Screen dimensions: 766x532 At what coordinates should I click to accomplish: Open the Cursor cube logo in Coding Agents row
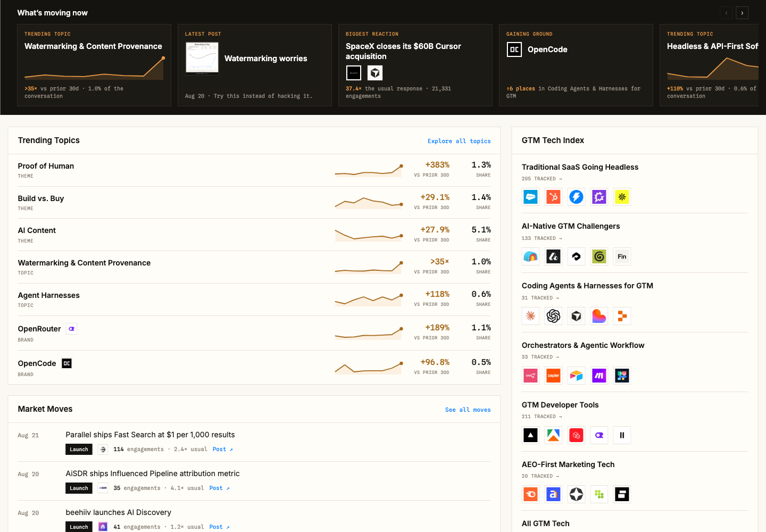point(576,316)
